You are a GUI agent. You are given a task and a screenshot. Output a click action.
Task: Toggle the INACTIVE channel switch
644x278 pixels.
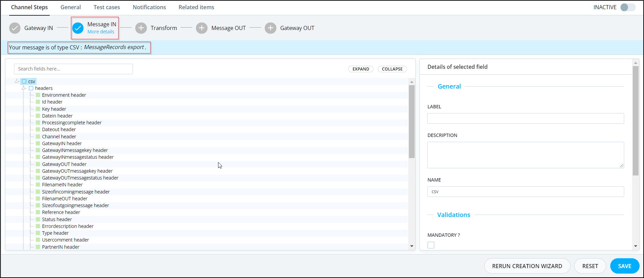coord(628,7)
